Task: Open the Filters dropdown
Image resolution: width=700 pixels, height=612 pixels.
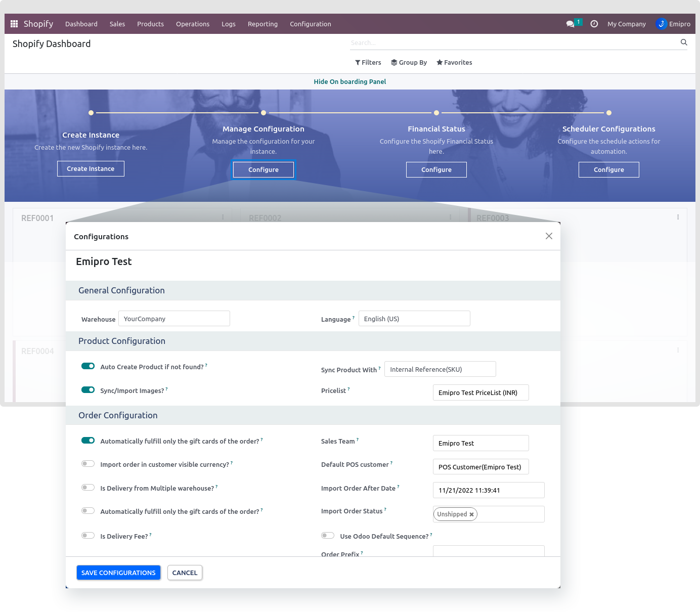Action: tap(368, 63)
